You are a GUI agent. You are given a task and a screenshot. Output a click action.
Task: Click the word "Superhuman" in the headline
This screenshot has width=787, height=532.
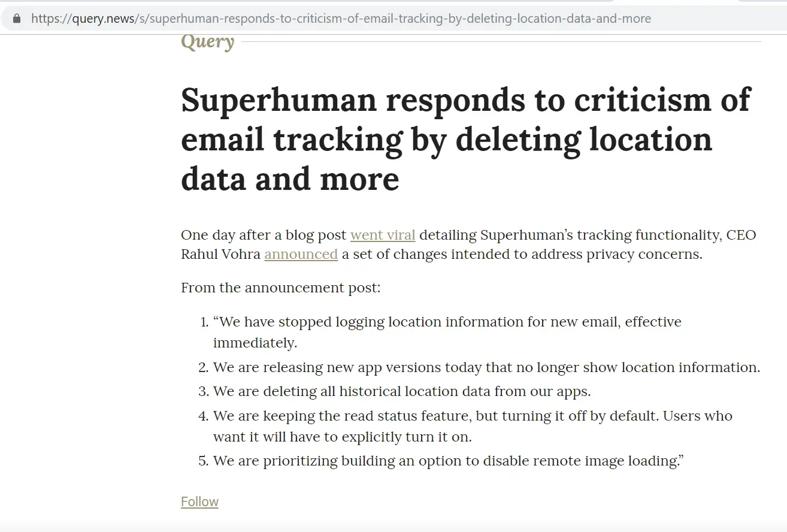point(279,99)
